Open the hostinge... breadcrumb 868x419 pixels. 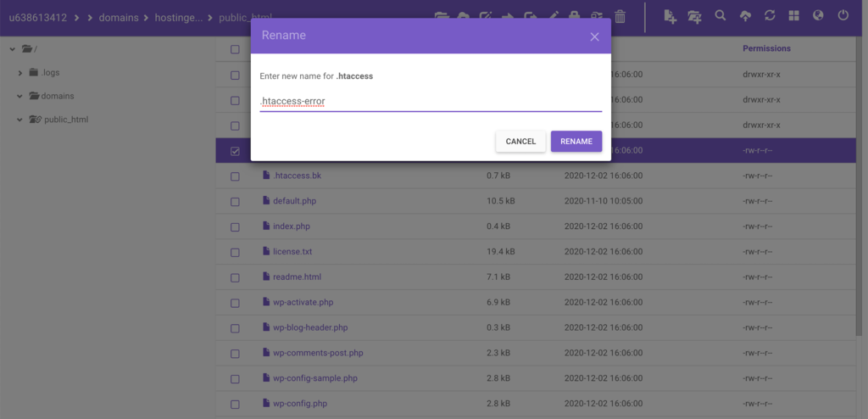(179, 18)
